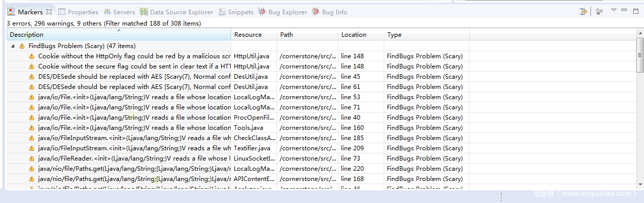Click warning icon of first DES/DESede entry

click(x=32, y=77)
